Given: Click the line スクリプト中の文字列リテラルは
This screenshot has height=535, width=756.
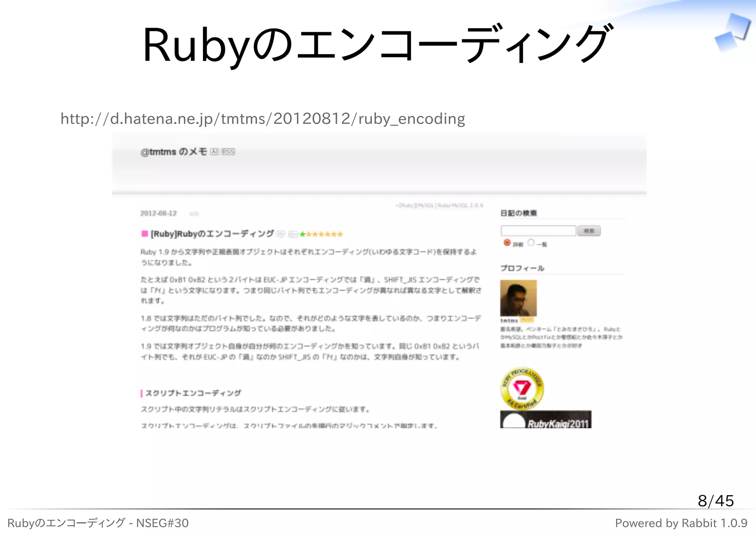Looking at the screenshot, I should (x=255, y=409).
